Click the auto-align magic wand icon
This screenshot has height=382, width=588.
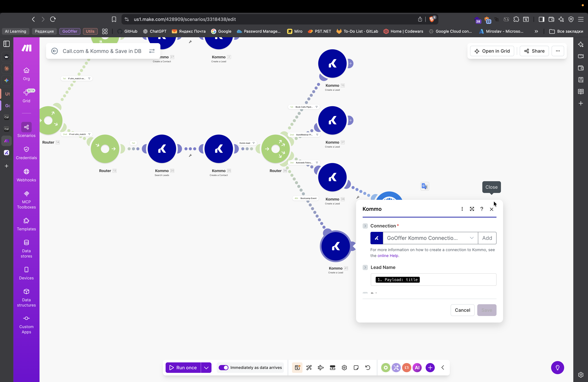(309, 367)
